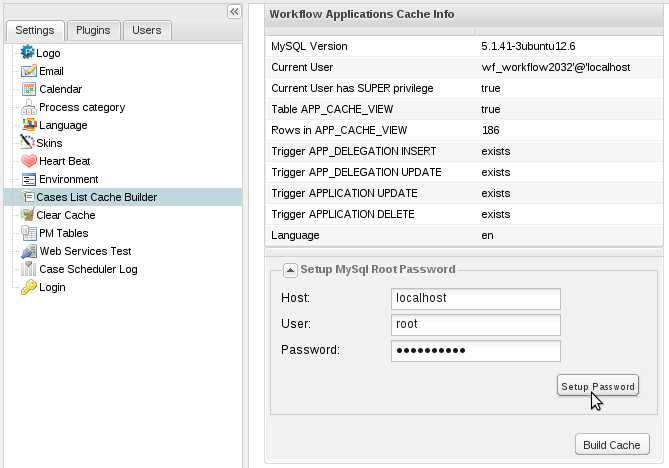
Task: Click the Heart Beat heart icon
Action: (29, 161)
